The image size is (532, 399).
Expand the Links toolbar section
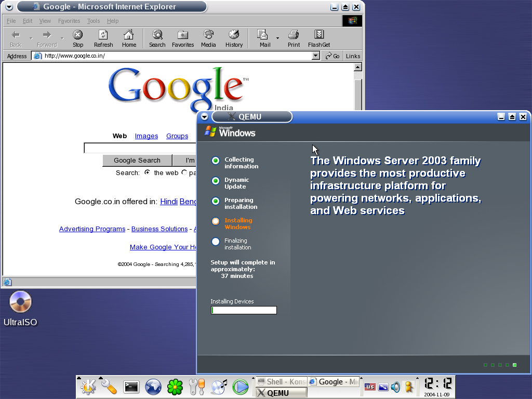(x=353, y=56)
